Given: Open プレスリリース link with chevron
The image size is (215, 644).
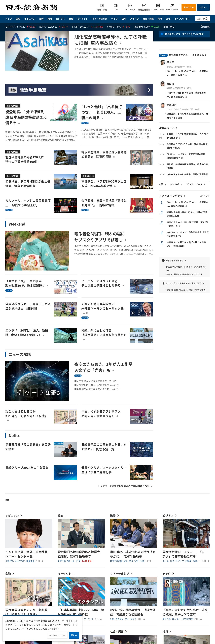Looking at the screenshot, I should pyautogui.click(x=195, y=184).
